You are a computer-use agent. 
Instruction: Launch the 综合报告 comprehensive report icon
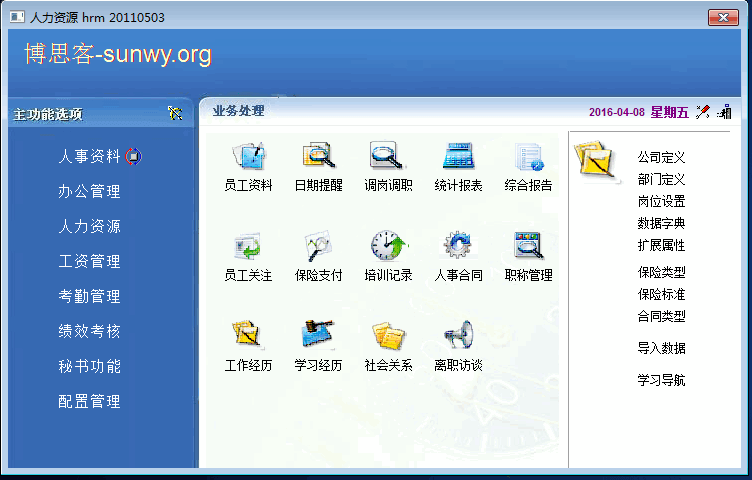click(528, 158)
